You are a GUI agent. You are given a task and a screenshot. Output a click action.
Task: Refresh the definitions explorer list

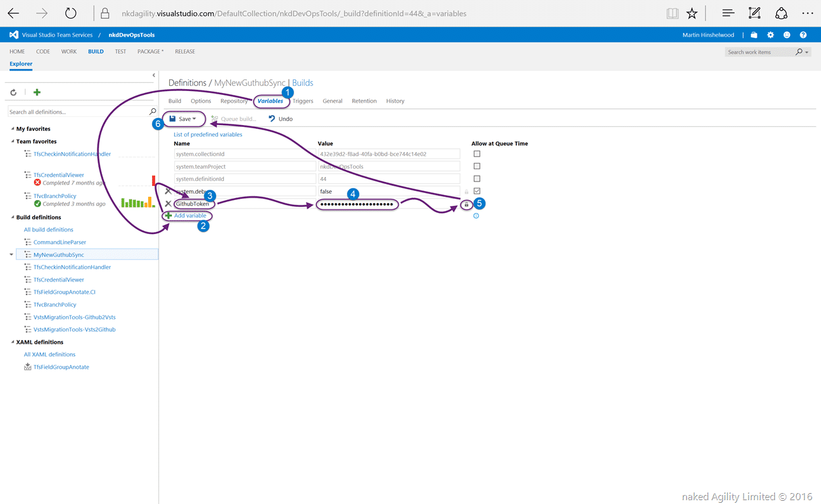(x=13, y=92)
